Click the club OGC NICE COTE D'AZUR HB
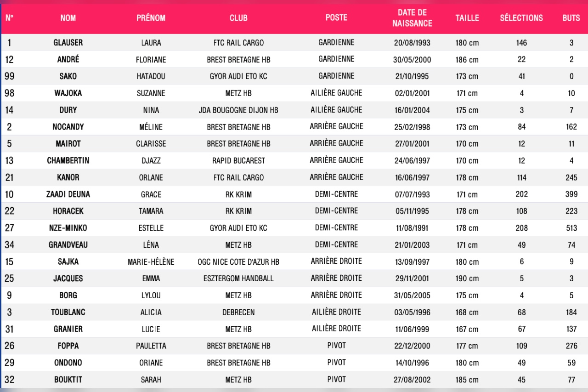588x392 pixels. coord(238,262)
